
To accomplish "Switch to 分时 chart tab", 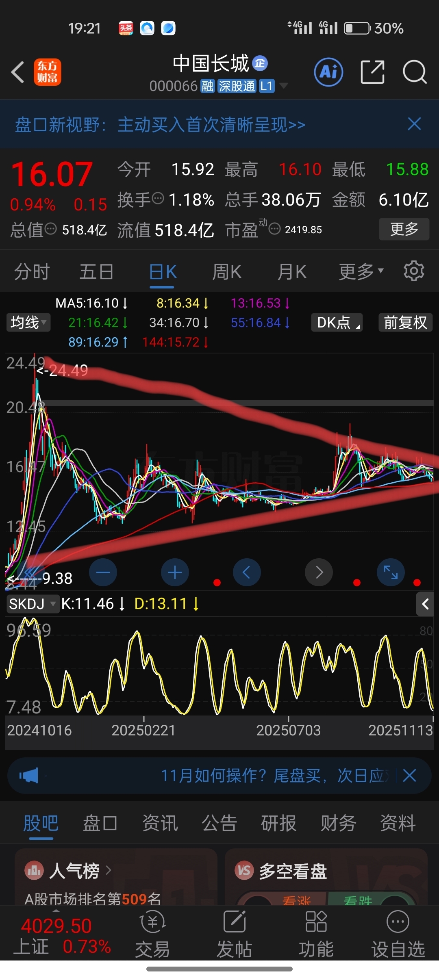I will coord(32,271).
